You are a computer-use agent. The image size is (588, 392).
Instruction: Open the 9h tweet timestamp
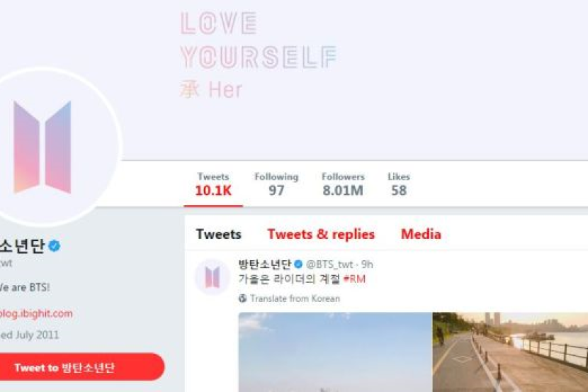(367, 264)
